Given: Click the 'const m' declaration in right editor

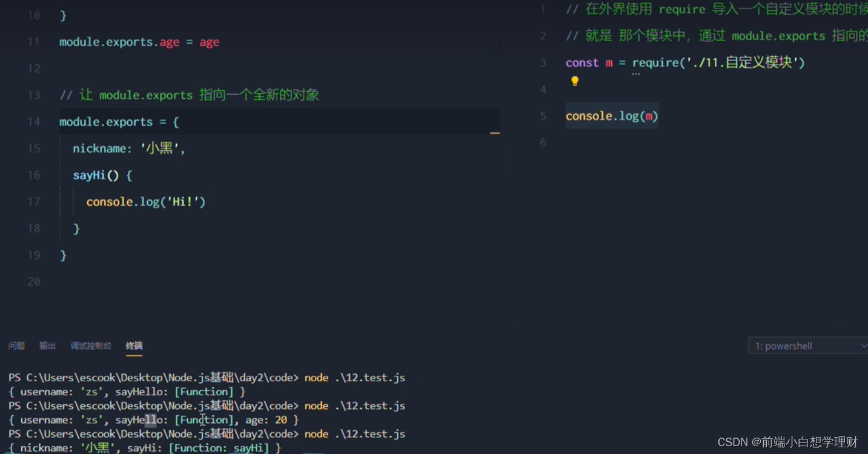Looking at the screenshot, I should 589,62.
